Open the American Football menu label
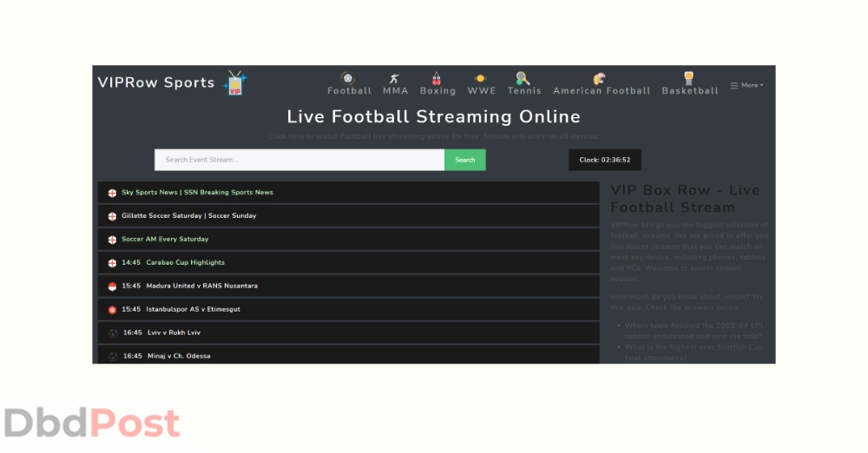This screenshot has height=453, width=868. (602, 91)
